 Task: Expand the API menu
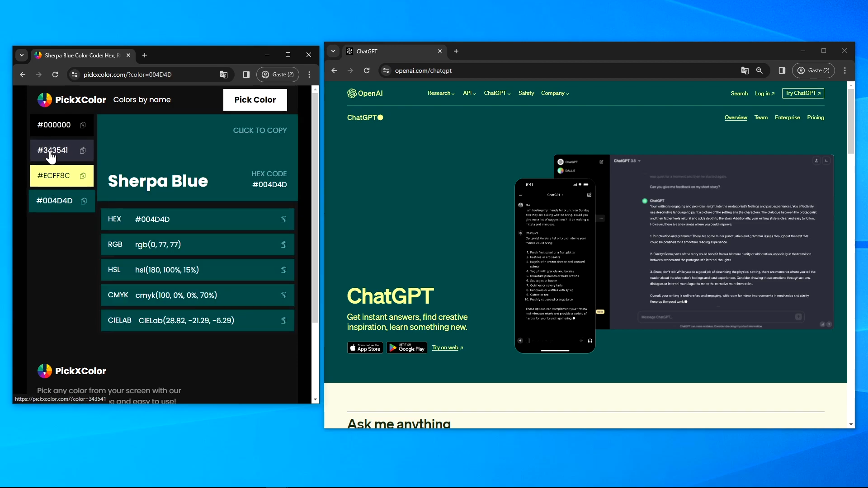(469, 93)
